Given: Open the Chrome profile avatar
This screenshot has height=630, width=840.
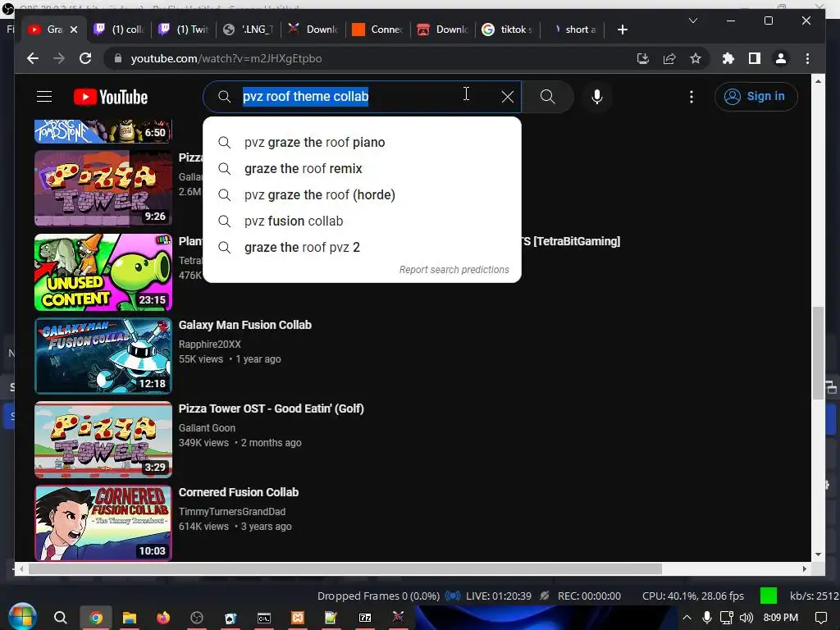Looking at the screenshot, I should (781, 58).
